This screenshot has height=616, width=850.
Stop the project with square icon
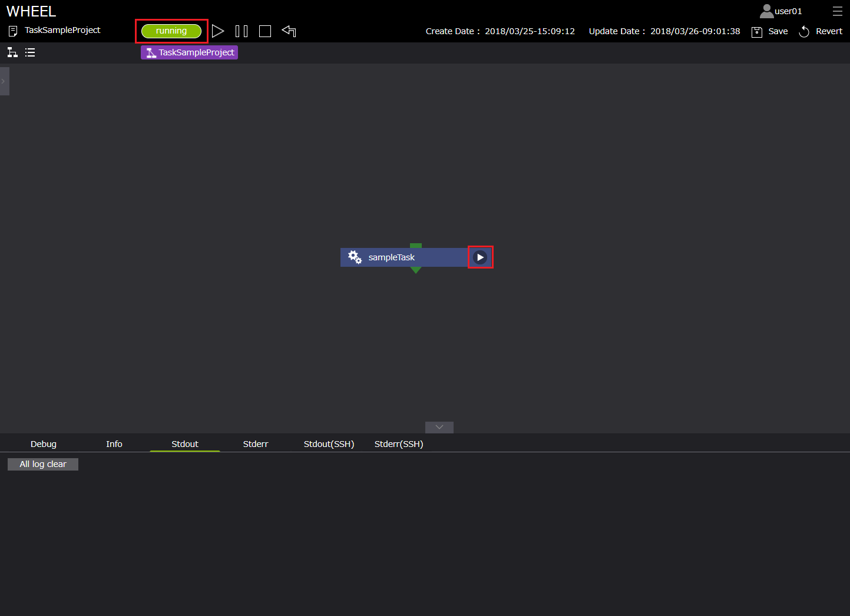[265, 31]
